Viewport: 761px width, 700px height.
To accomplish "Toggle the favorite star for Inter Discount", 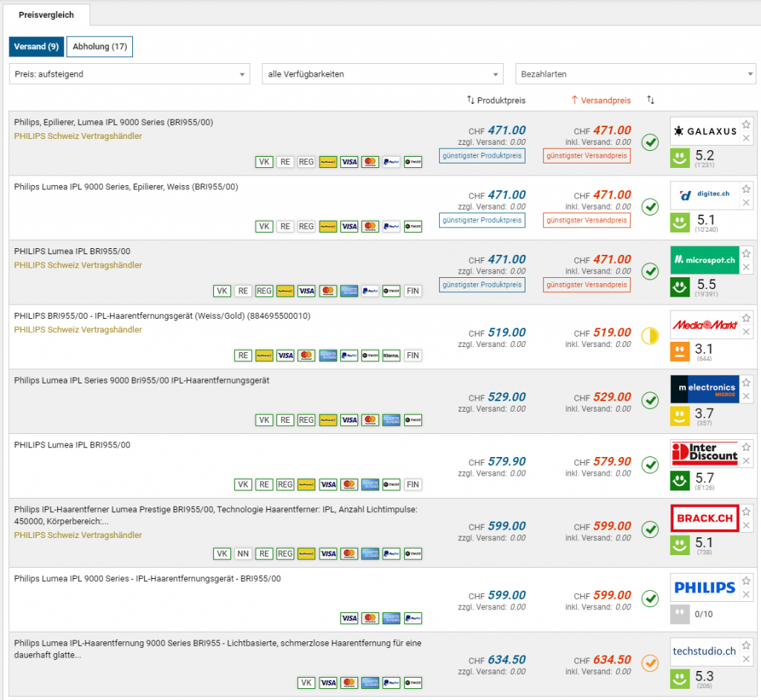I will 746,447.
